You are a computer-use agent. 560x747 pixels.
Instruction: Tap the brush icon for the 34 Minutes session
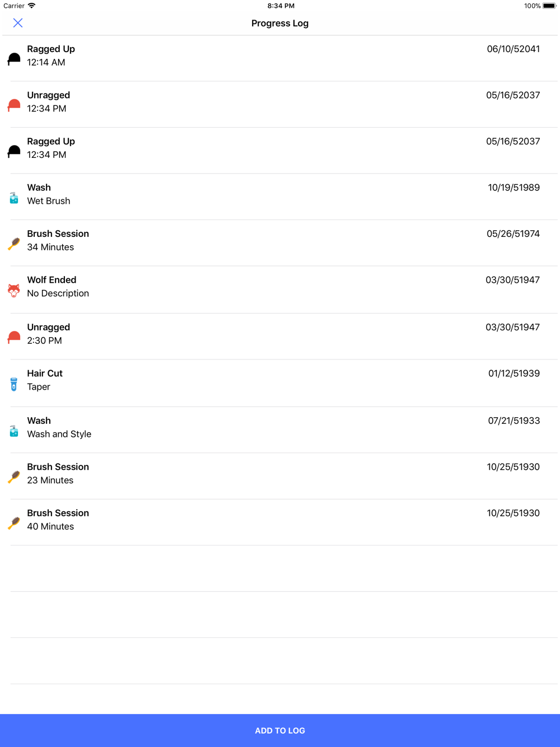[x=14, y=244]
